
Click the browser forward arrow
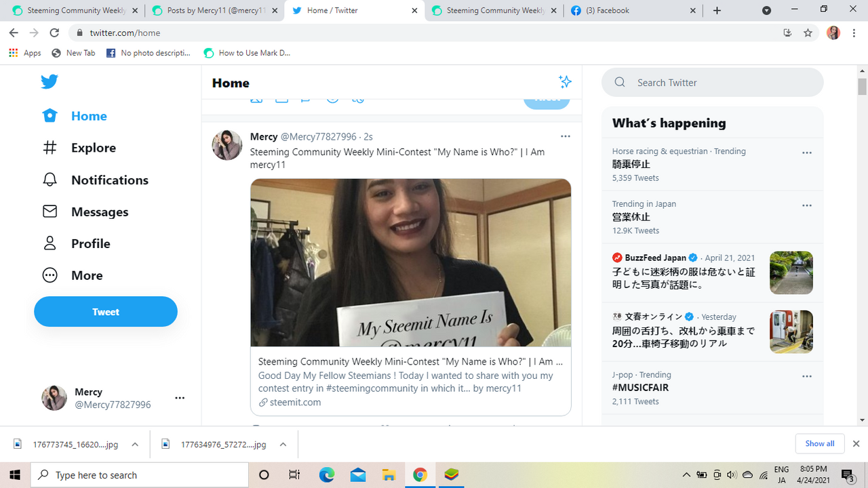(34, 33)
